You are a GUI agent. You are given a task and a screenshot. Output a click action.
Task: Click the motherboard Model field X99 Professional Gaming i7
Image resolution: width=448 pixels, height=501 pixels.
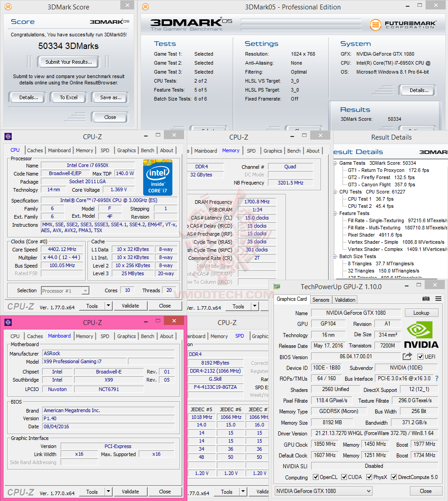point(85,361)
